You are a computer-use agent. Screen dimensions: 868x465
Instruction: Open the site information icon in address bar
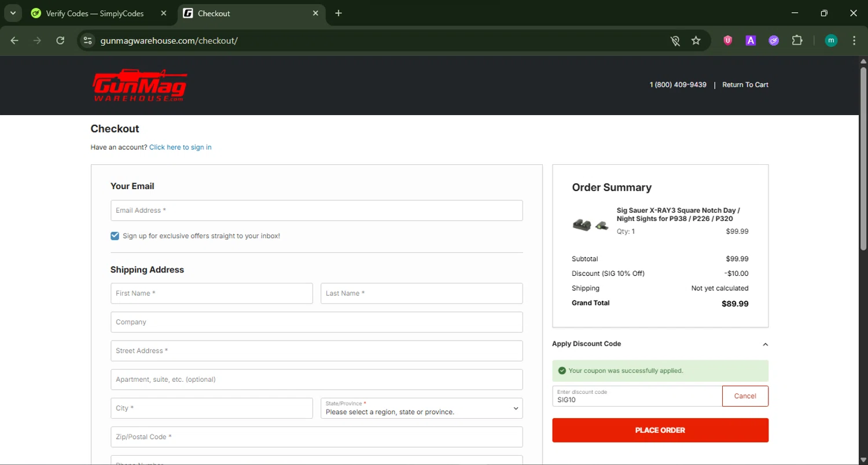click(88, 40)
